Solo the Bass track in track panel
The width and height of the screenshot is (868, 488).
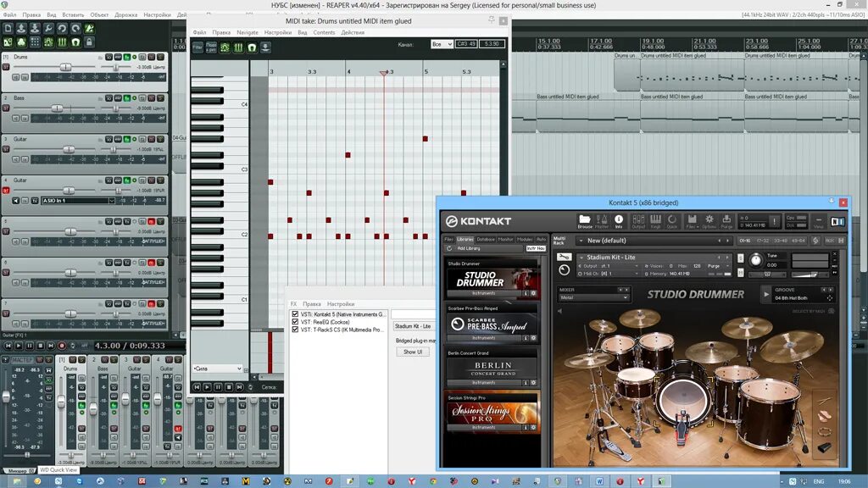coord(160,98)
